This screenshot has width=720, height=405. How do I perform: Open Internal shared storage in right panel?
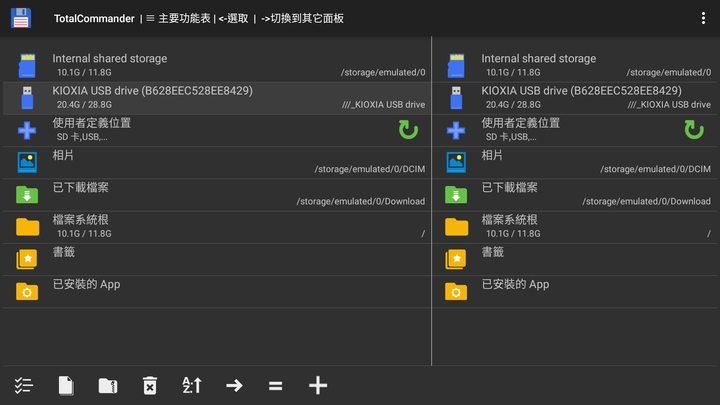574,66
